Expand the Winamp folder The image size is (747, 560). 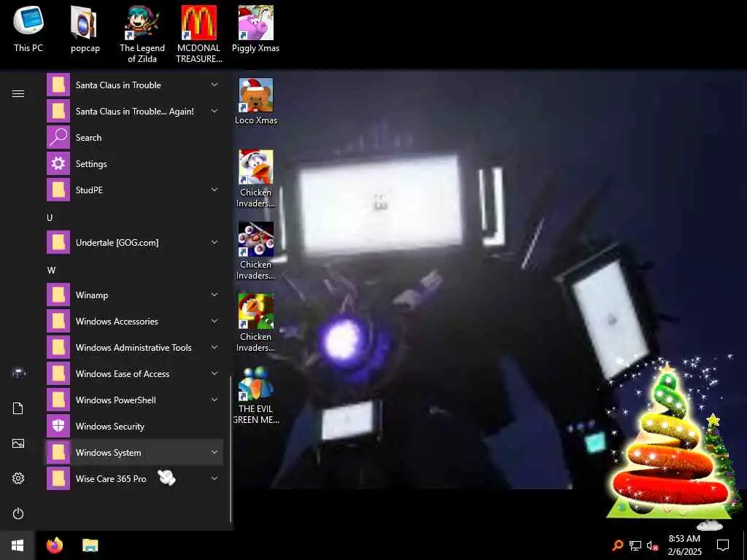(135, 295)
